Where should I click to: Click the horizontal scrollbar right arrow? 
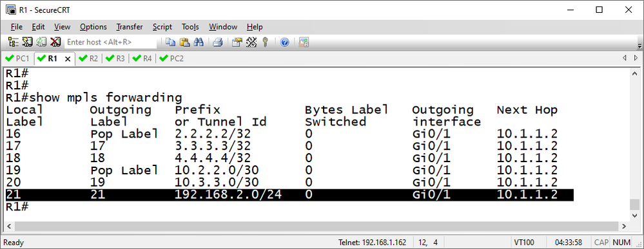coord(624,226)
